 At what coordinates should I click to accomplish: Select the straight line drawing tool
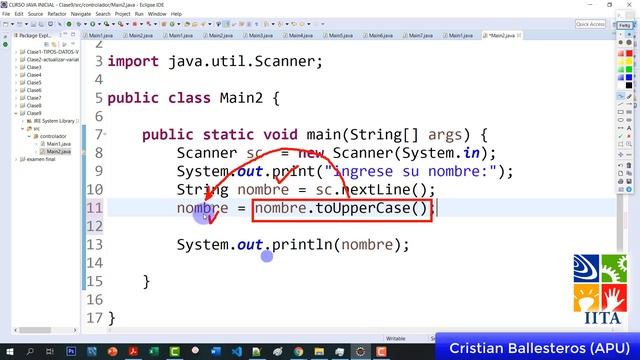[620, 104]
